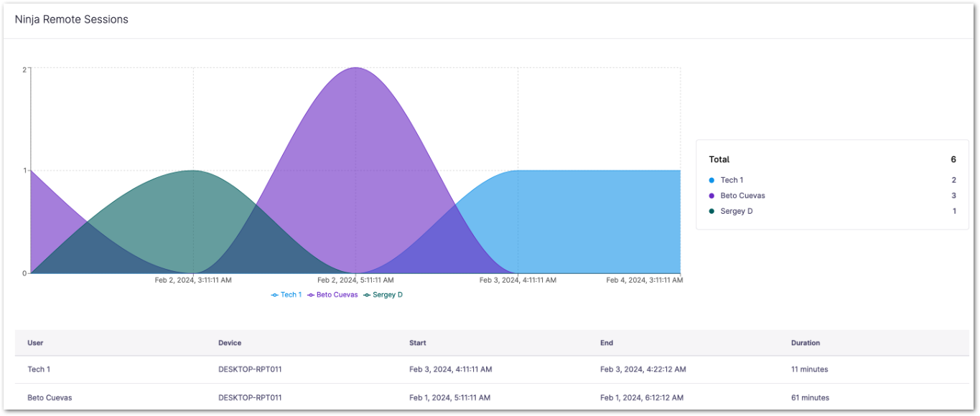Sort table by Device column header
Viewport: 980px width, 416px height.
pyautogui.click(x=230, y=343)
